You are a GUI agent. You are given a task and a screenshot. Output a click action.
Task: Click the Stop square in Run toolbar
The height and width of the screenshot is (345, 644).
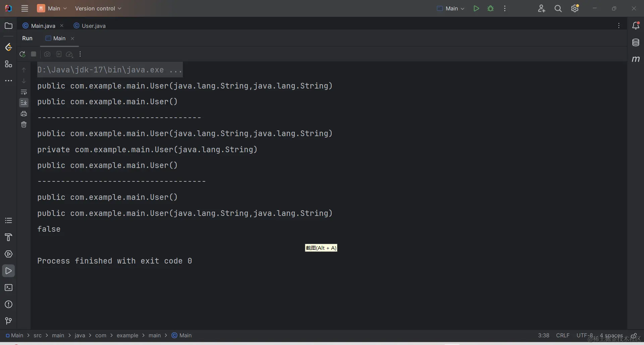click(34, 54)
